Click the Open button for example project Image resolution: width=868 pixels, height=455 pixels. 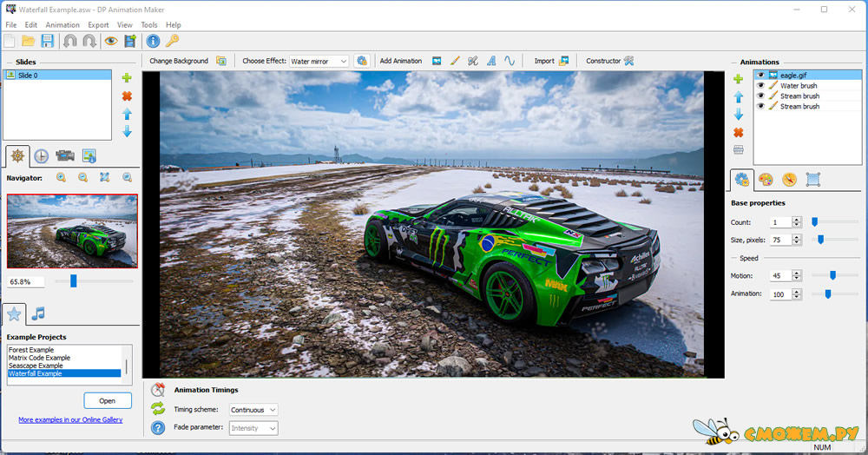108,401
